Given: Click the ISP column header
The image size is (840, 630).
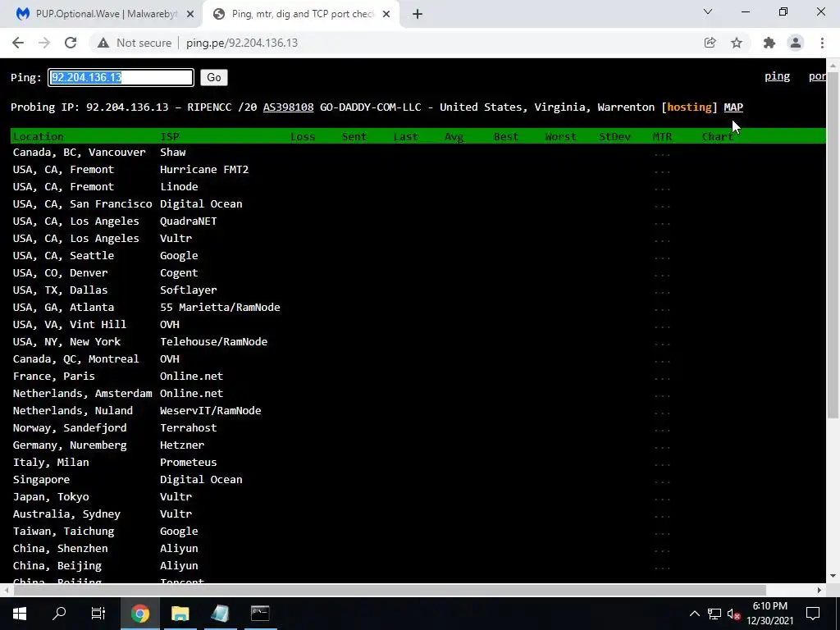Looking at the screenshot, I should point(170,136).
